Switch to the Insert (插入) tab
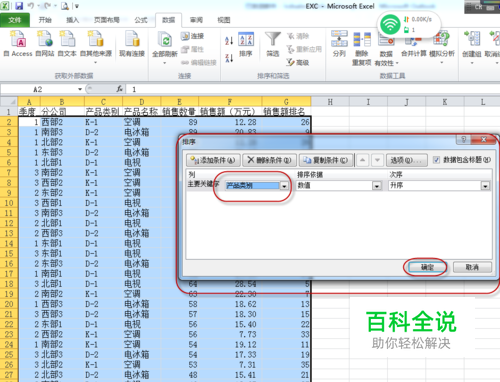The height and width of the screenshot is (382, 500). 72,20
